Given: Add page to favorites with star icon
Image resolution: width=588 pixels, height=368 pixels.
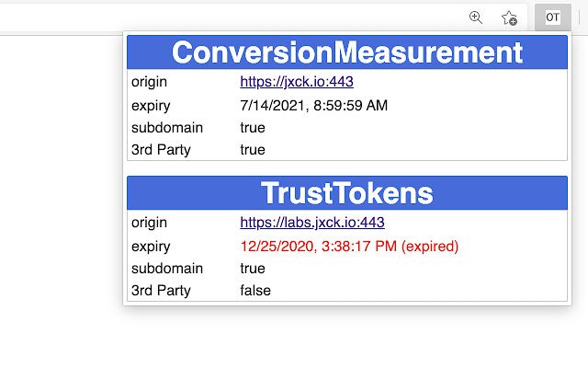Looking at the screenshot, I should [509, 17].
